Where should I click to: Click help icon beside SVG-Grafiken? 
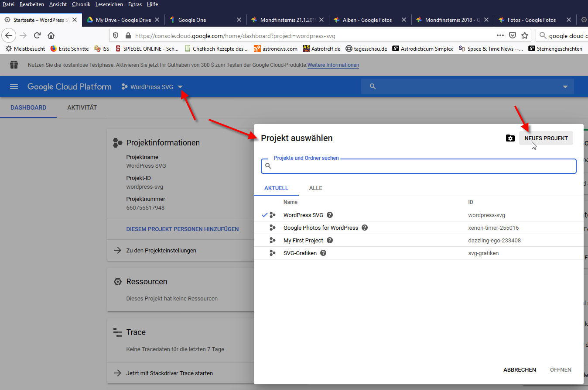pos(323,253)
